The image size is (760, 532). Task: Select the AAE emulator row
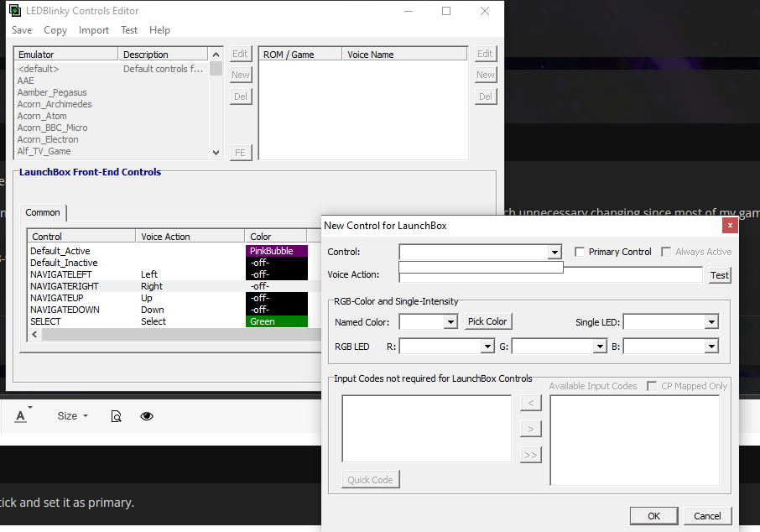point(112,81)
